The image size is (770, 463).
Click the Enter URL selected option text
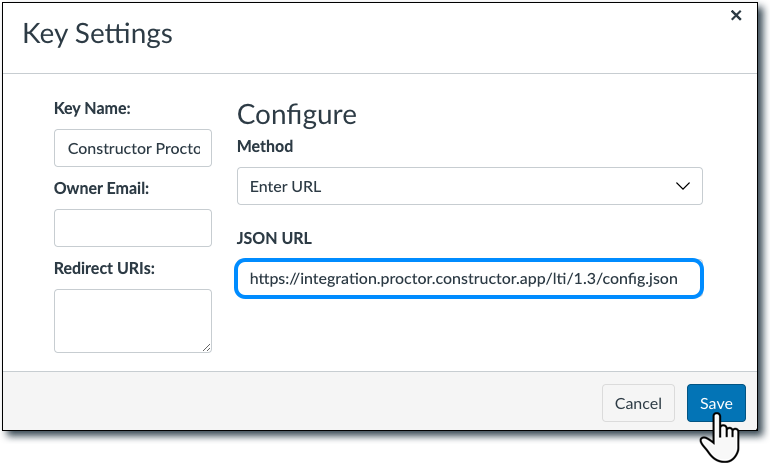(x=285, y=186)
